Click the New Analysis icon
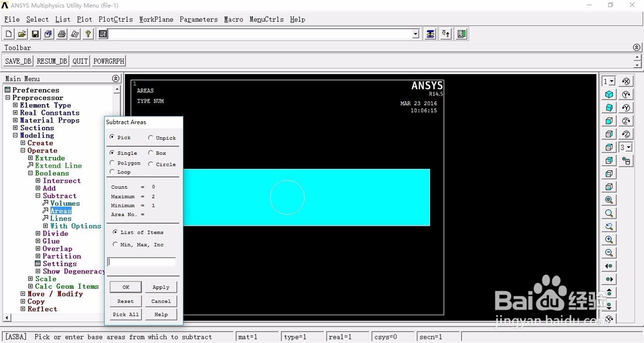644x343 pixels. tap(9, 34)
